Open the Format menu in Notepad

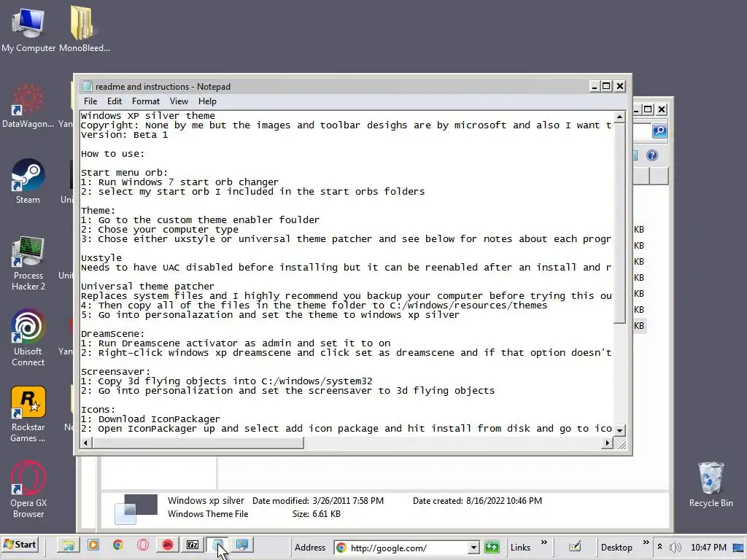pyautogui.click(x=146, y=101)
